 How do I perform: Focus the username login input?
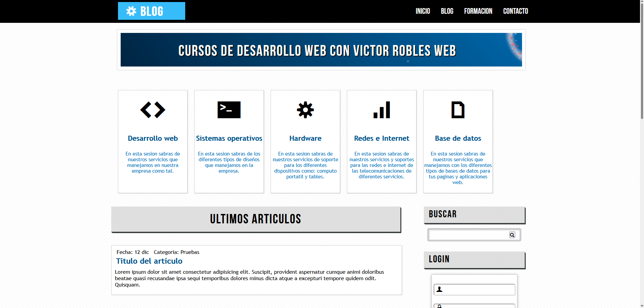(474, 290)
